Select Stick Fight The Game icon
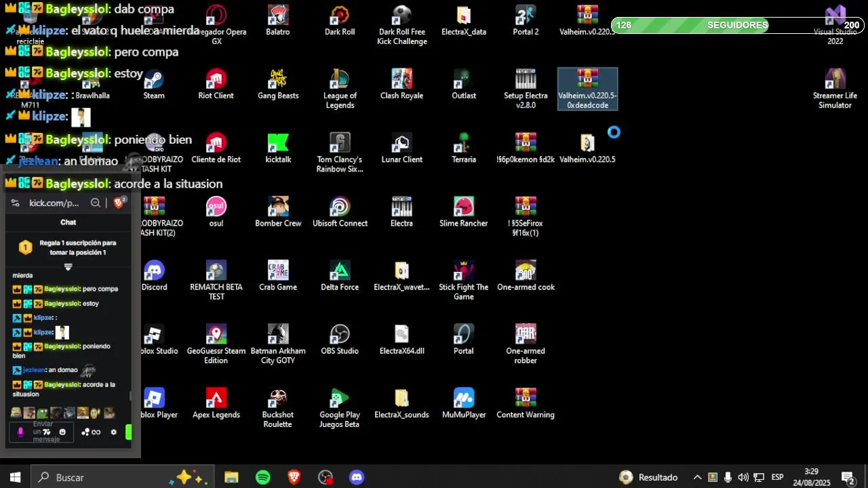The height and width of the screenshot is (488, 868). tap(464, 281)
